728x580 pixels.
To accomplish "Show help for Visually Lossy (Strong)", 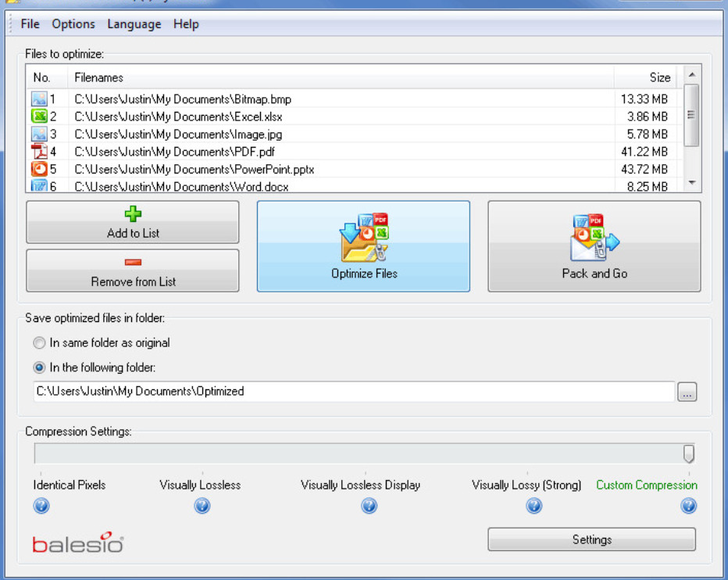I will [534, 506].
